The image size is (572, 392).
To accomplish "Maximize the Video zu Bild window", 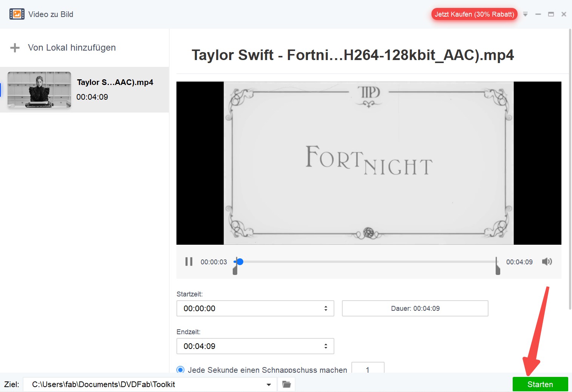I will point(551,14).
